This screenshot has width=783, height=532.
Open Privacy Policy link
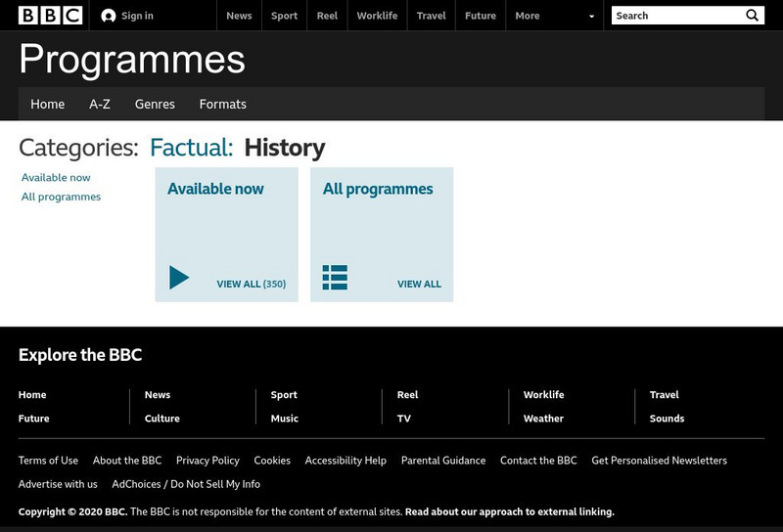pos(207,461)
